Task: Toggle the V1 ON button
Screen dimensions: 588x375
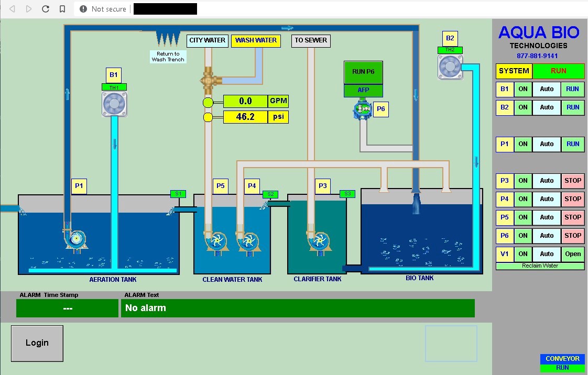Action: click(x=523, y=254)
